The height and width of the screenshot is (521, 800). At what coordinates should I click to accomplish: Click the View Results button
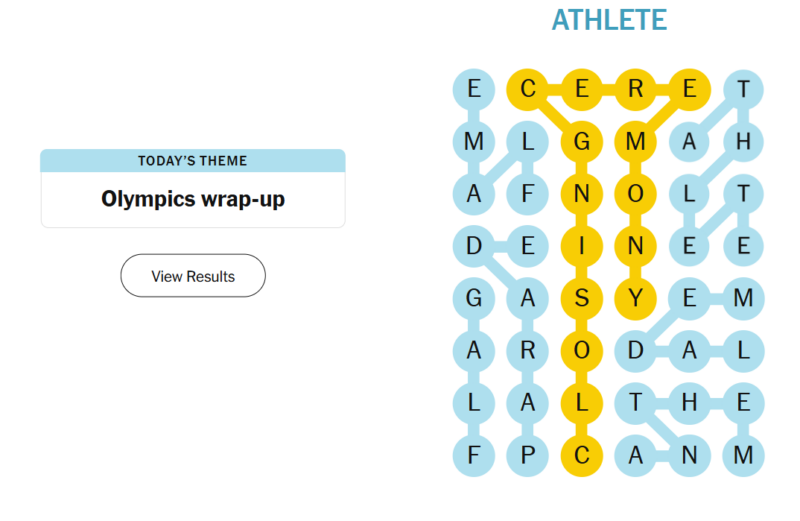coord(193,276)
